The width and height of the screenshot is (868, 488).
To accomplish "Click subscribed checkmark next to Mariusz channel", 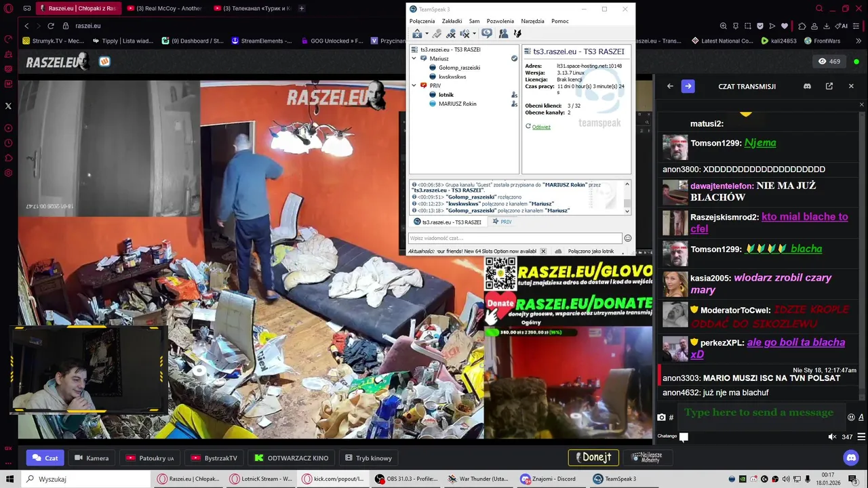I will tap(514, 58).
